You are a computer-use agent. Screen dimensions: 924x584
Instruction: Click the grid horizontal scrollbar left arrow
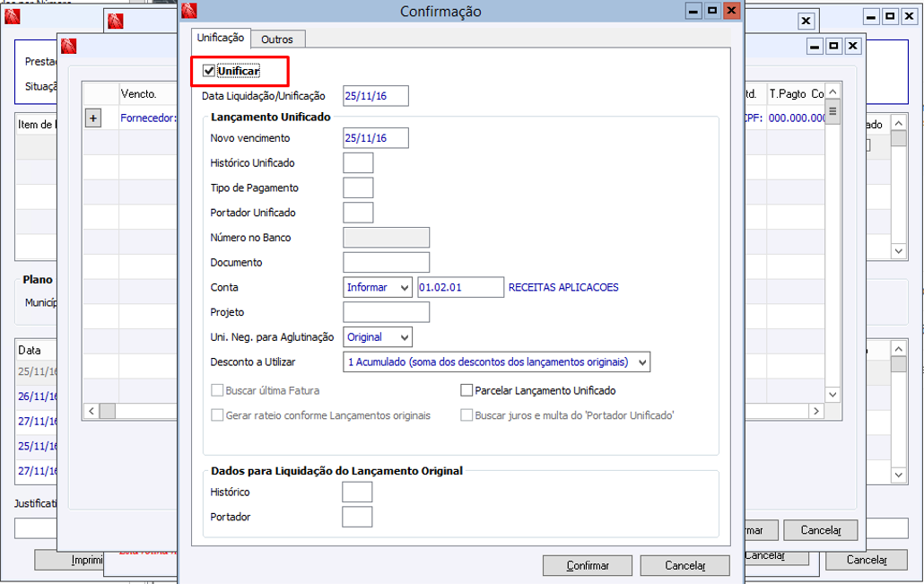coord(92,411)
